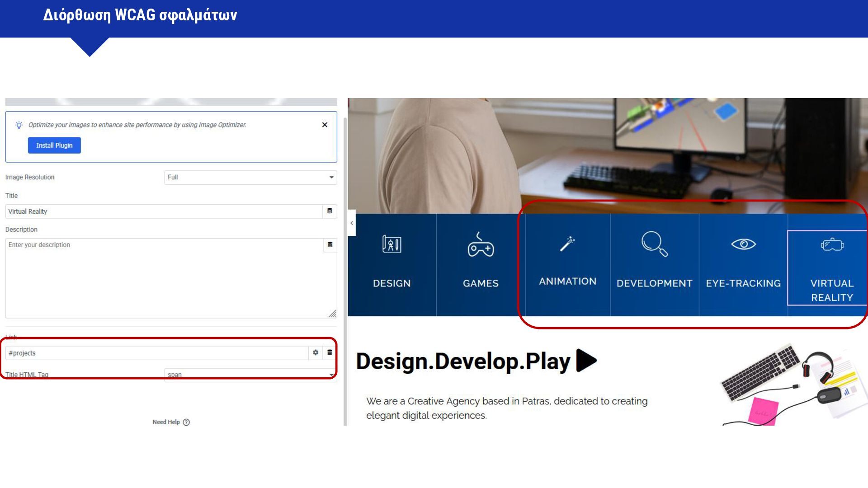Click the Virtual Reality headset icon
Screen dimensions: 868x488
(832, 245)
